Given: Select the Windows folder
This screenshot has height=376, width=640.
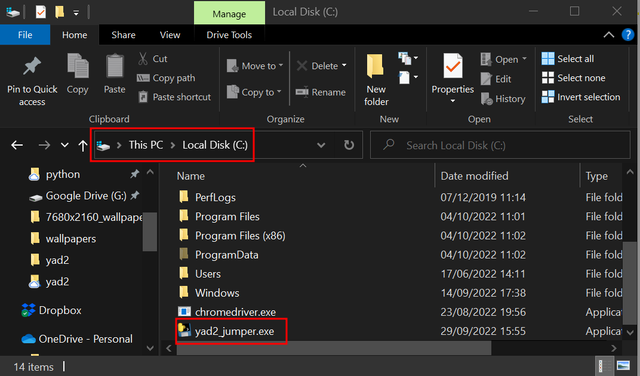Looking at the screenshot, I should pos(217,293).
